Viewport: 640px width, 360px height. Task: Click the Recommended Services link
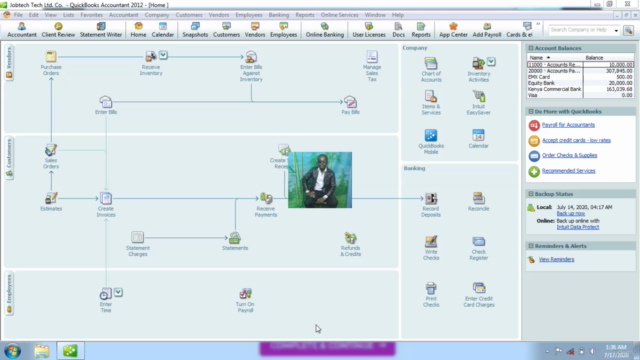coord(569,171)
